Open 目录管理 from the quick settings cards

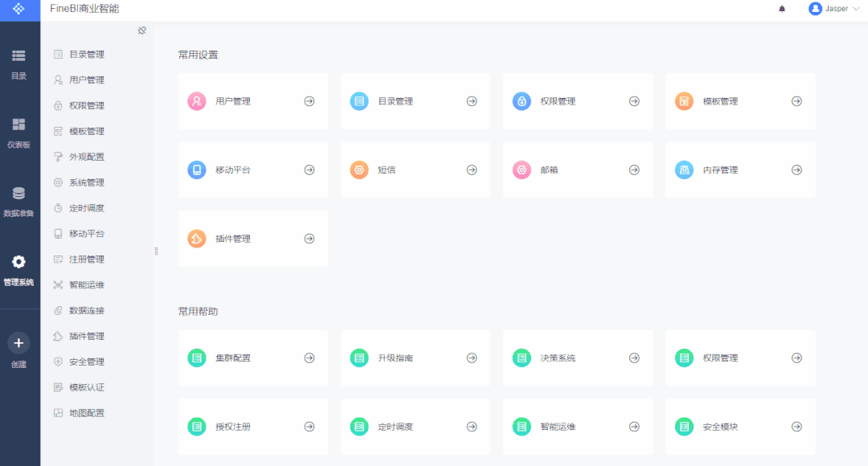[x=415, y=101]
